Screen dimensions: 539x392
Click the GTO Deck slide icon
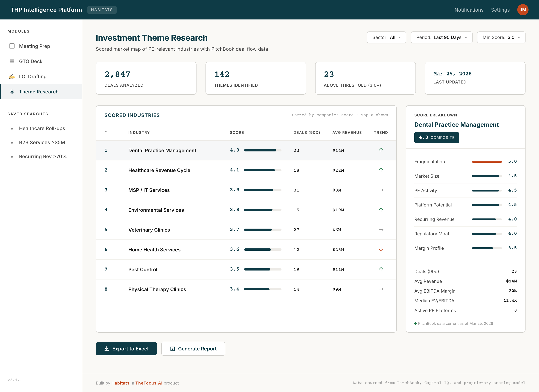coord(12,61)
